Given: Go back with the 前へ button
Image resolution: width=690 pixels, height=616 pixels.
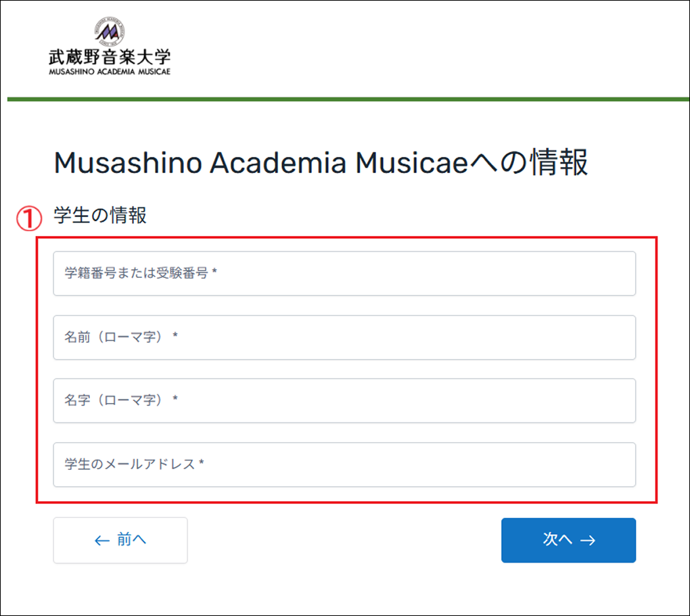Looking at the screenshot, I should click(x=120, y=540).
